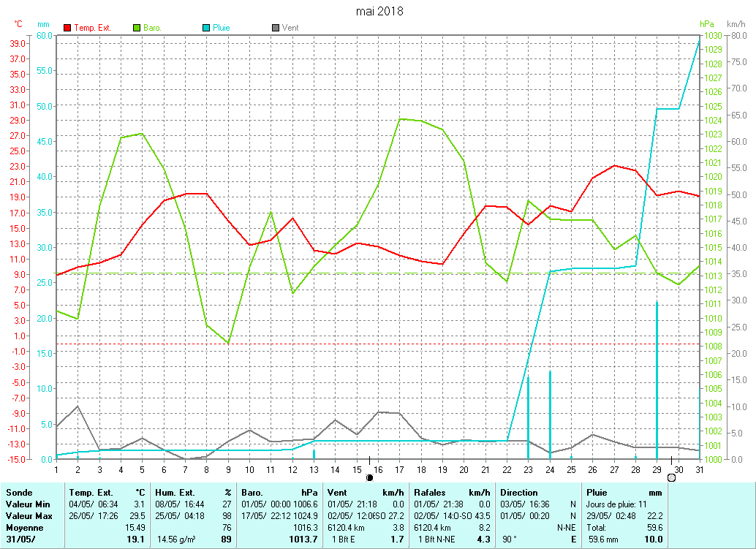Select the Sonde header in the table
This screenshot has height=549, width=756.
coord(18,493)
